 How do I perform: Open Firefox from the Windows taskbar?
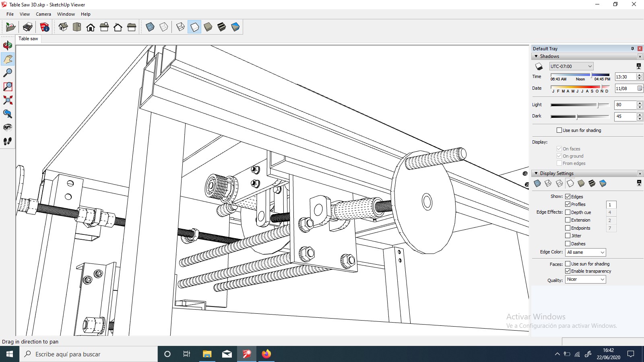click(266, 354)
